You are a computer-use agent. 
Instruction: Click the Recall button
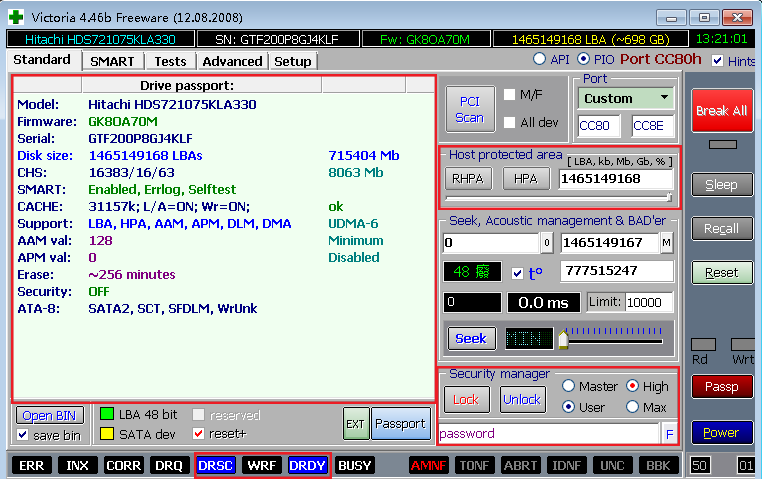pos(722,229)
